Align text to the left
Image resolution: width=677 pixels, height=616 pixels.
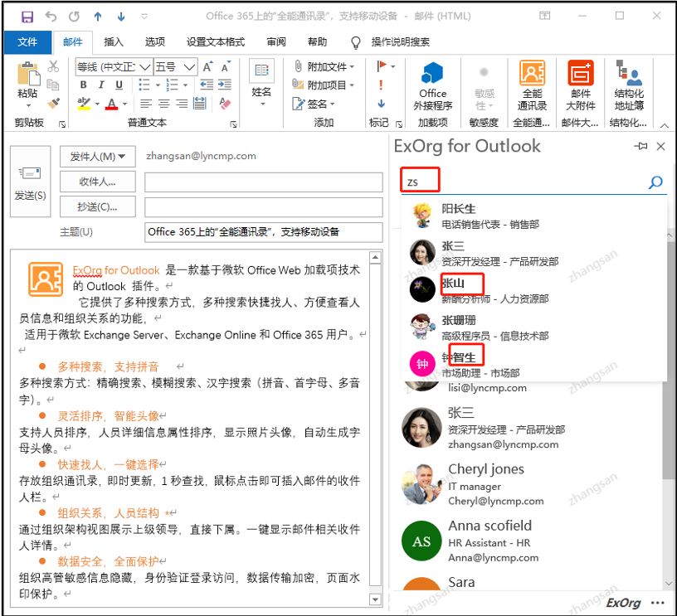pos(146,104)
